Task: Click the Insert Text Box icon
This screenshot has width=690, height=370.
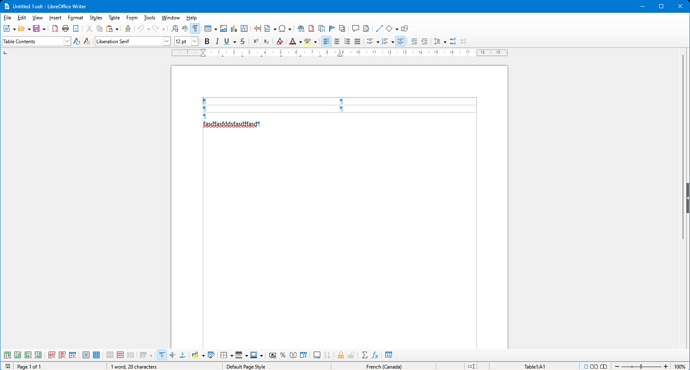Action: (244, 29)
